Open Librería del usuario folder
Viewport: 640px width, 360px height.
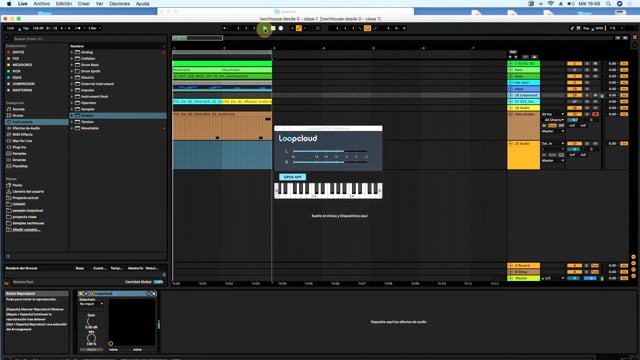(28, 191)
